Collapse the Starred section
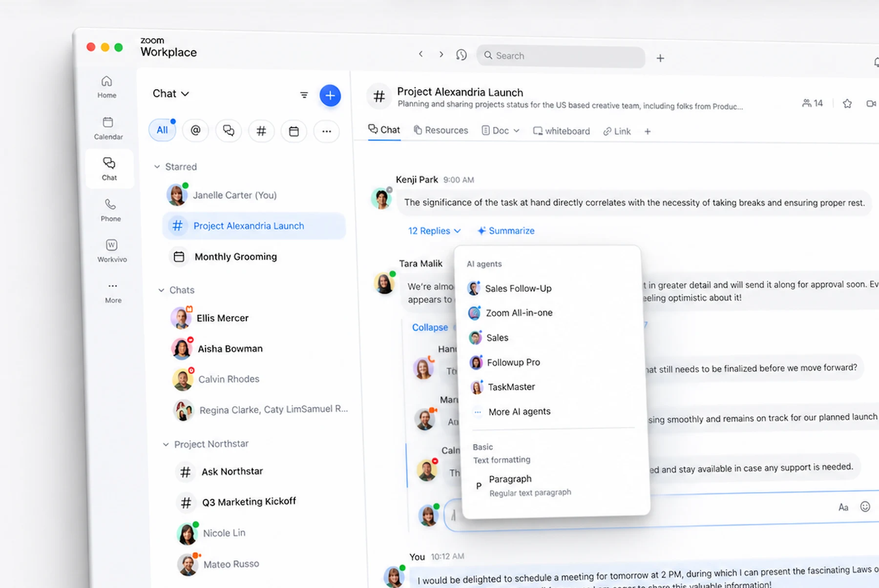The image size is (879, 588). pos(157,166)
